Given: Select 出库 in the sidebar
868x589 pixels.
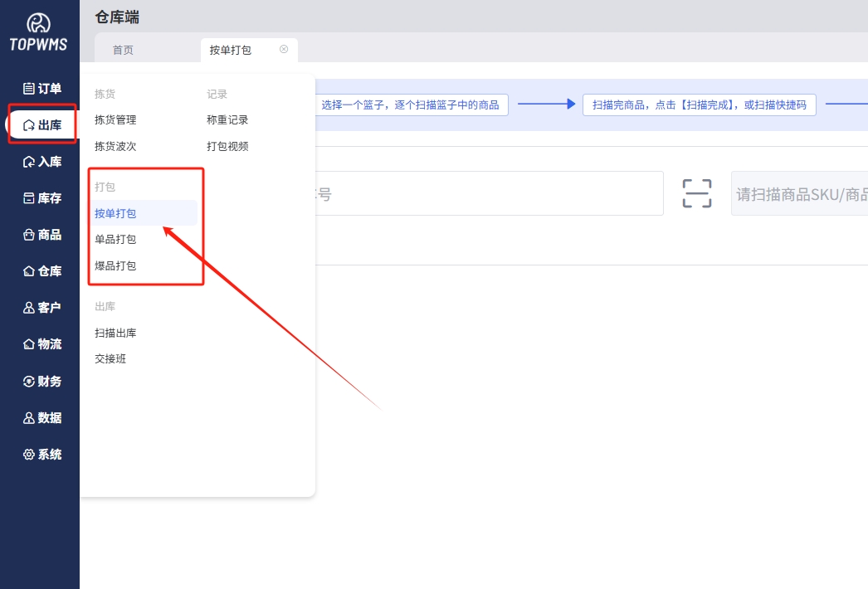Looking at the screenshot, I should click(42, 125).
